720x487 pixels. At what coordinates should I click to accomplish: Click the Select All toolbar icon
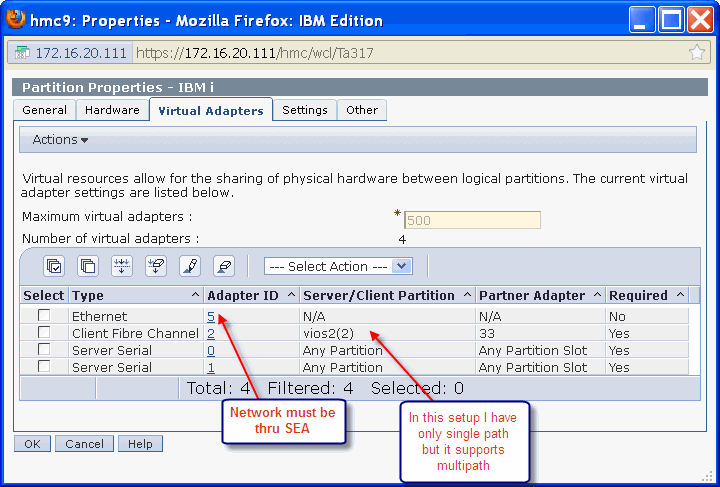tap(53, 266)
